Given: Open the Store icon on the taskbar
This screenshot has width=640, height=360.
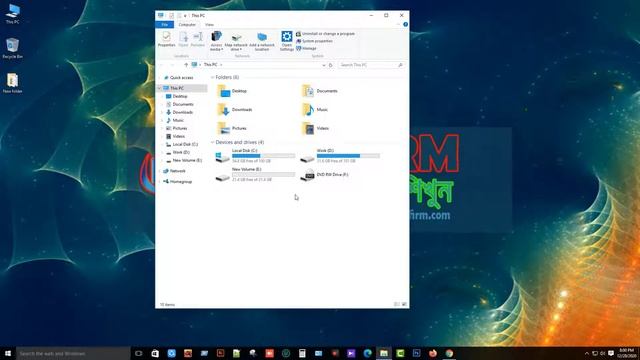Looking at the screenshot, I should (155, 353).
